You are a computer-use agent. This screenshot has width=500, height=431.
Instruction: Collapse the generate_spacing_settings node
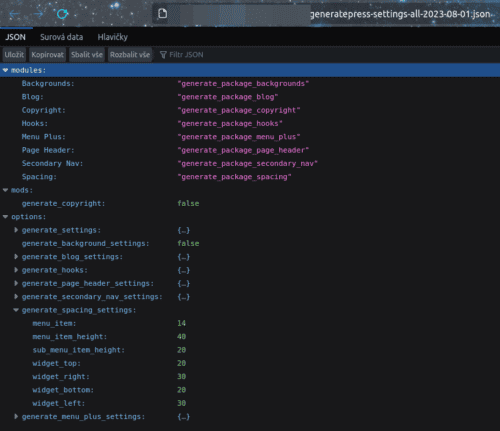[x=16, y=310]
